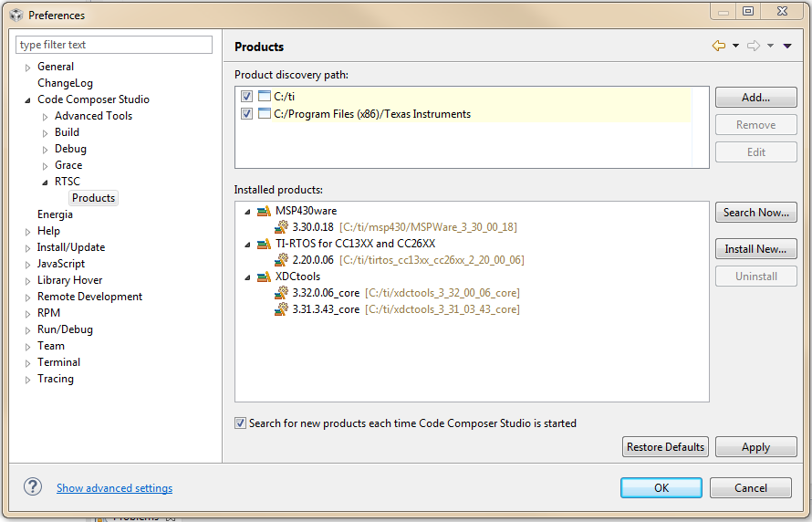
Task: Click the back navigation arrow icon
Action: (x=719, y=47)
